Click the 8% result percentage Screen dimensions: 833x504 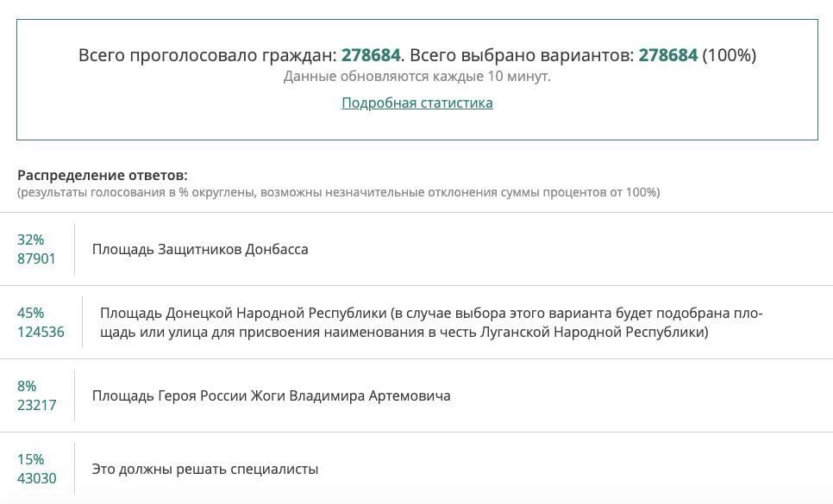click(x=27, y=386)
